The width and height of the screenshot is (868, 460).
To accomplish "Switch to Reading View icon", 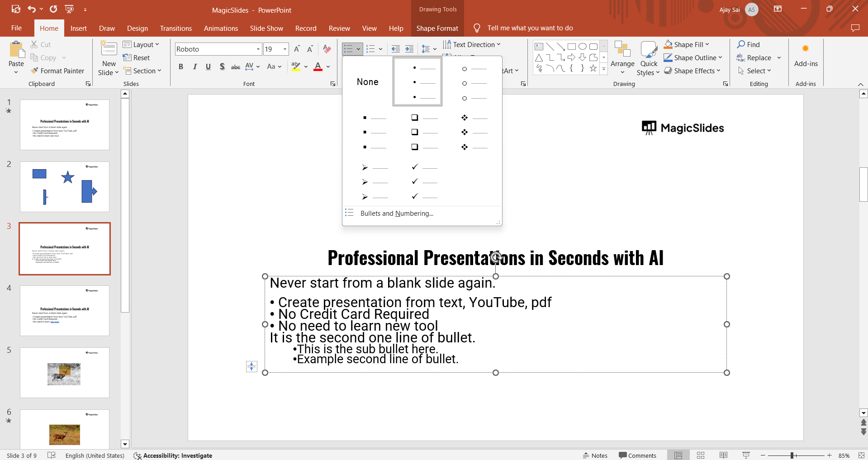I will coord(723,455).
